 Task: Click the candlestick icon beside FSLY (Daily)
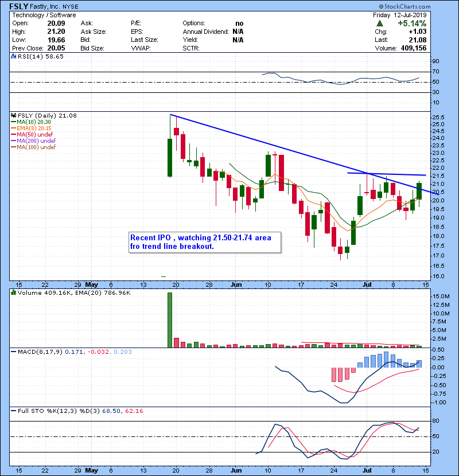13,116
